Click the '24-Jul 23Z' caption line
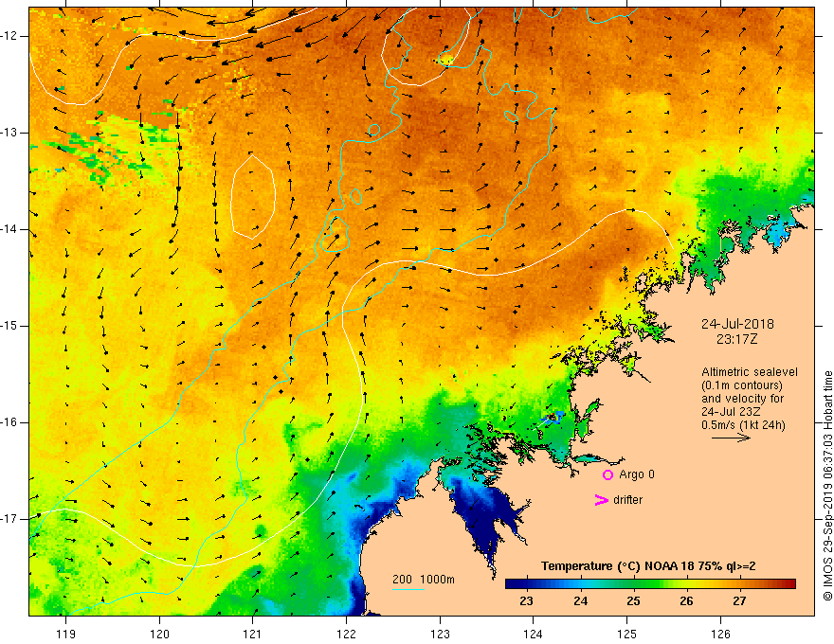The width and height of the screenshot is (834, 644). (x=731, y=412)
